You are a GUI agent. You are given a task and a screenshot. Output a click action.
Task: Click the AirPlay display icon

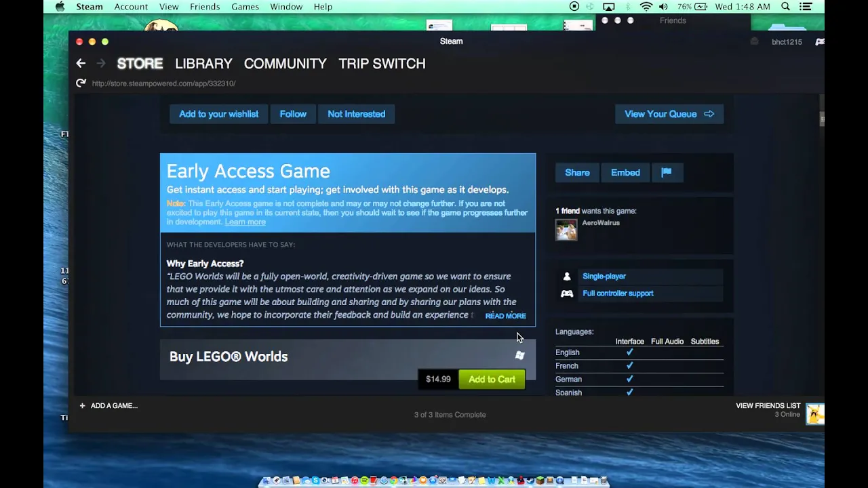(x=609, y=7)
